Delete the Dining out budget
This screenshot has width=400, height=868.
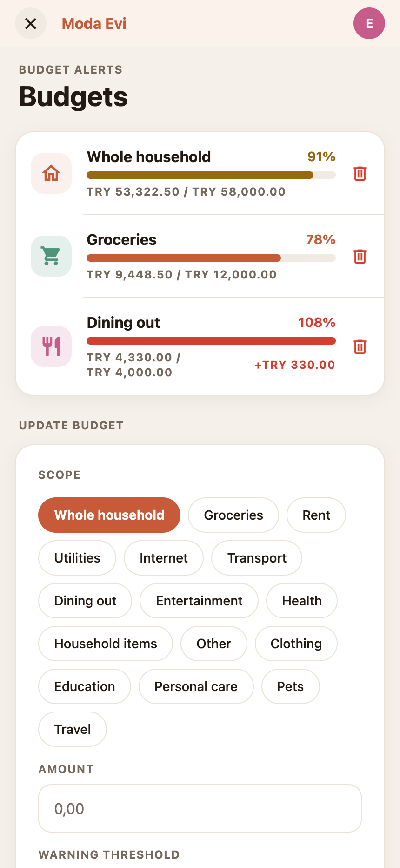(x=360, y=346)
